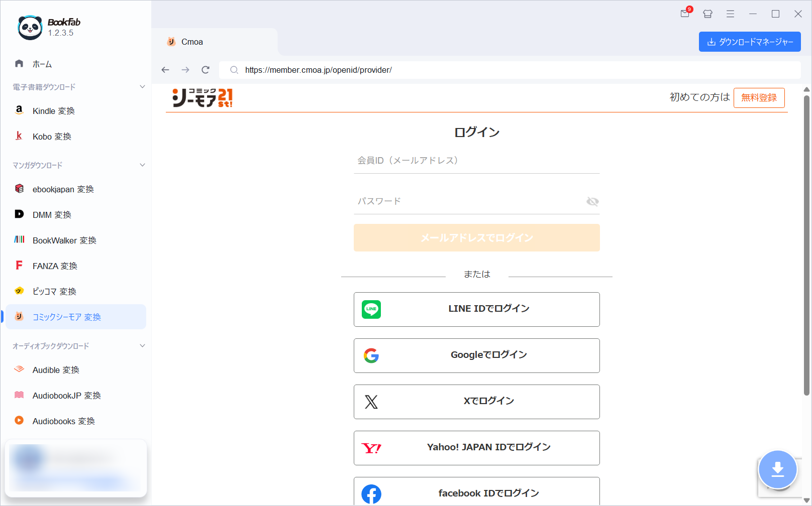The width and height of the screenshot is (812, 506).
Task: Click the ピッコマ yellow icon
Action: click(x=19, y=291)
